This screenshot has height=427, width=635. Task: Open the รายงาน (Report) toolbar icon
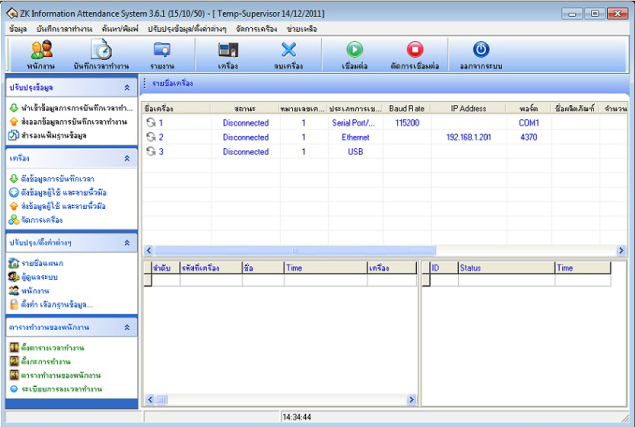point(162,52)
